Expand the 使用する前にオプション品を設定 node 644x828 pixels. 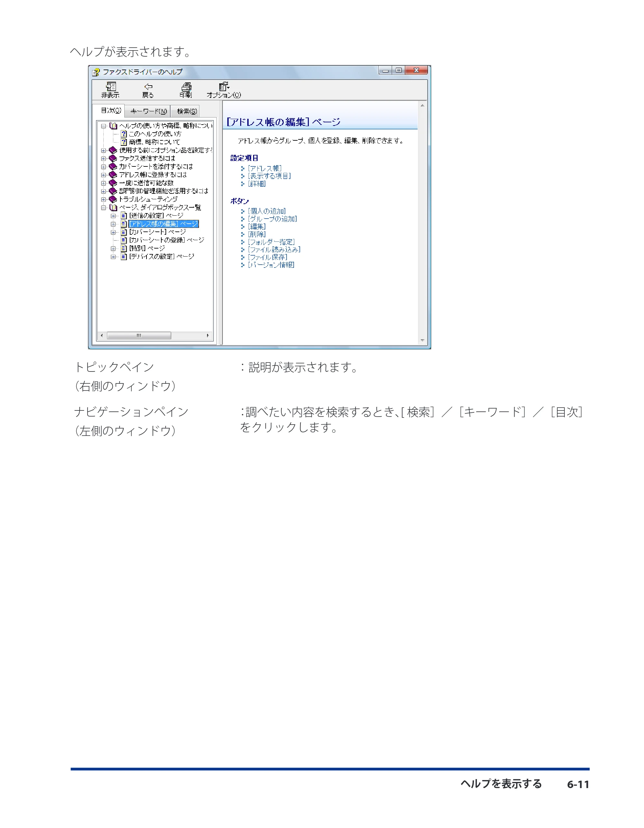tap(104, 150)
